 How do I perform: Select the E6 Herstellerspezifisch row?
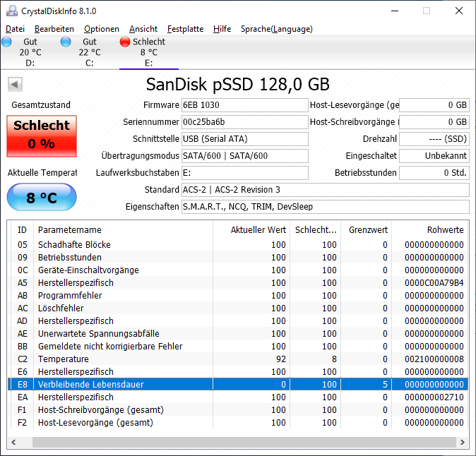[238, 372]
